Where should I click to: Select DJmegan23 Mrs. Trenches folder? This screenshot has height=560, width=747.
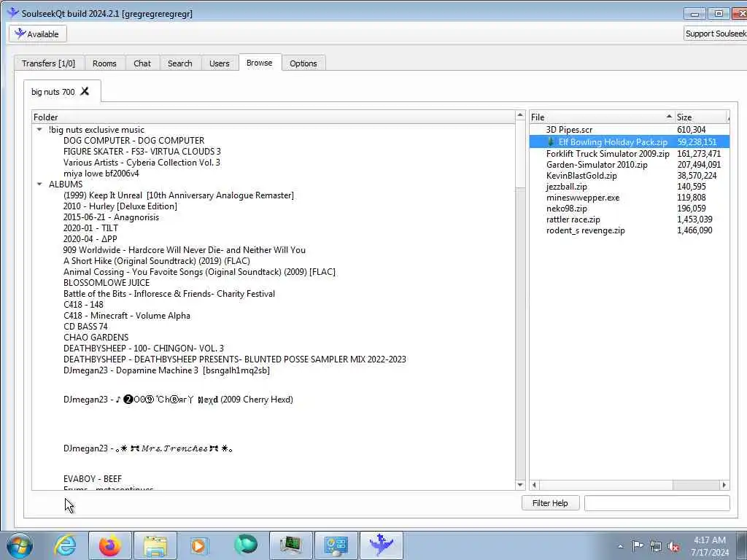147,448
